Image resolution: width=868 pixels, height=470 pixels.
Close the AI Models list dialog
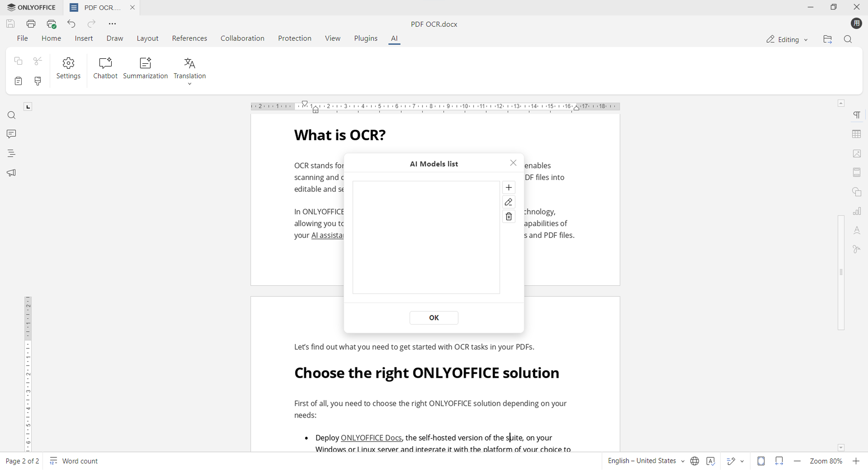point(513,163)
